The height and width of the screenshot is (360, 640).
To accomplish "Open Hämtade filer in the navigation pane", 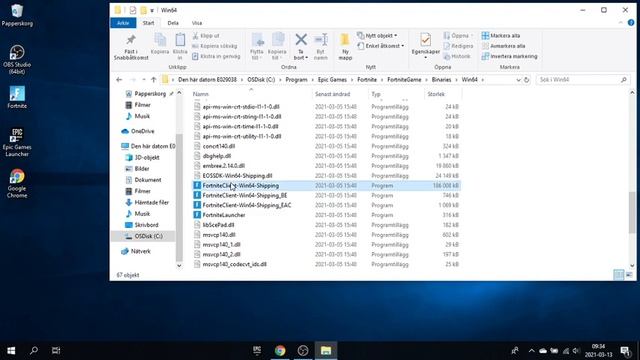I will pyautogui.click(x=151, y=202).
